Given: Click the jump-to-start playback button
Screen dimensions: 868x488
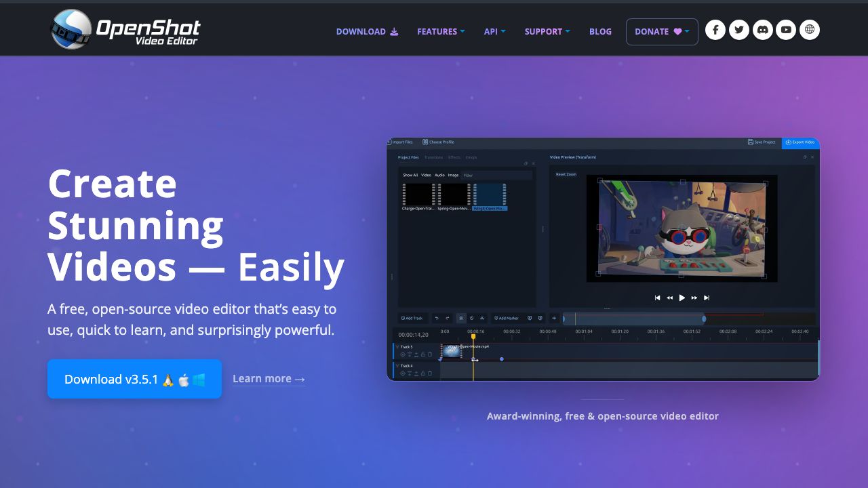Looking at the screenshot, I should (657, 298).
